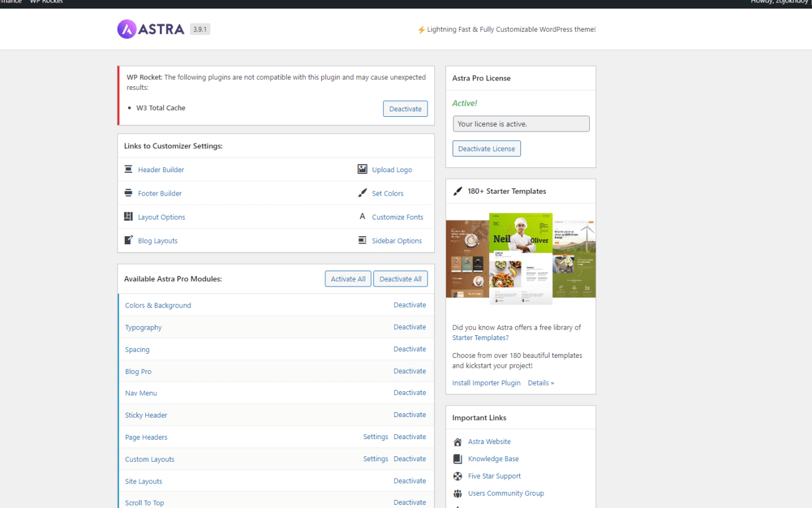Click the Customize Fonts letter icon
Screen dimensions: 812x508
tap(362, 216)
